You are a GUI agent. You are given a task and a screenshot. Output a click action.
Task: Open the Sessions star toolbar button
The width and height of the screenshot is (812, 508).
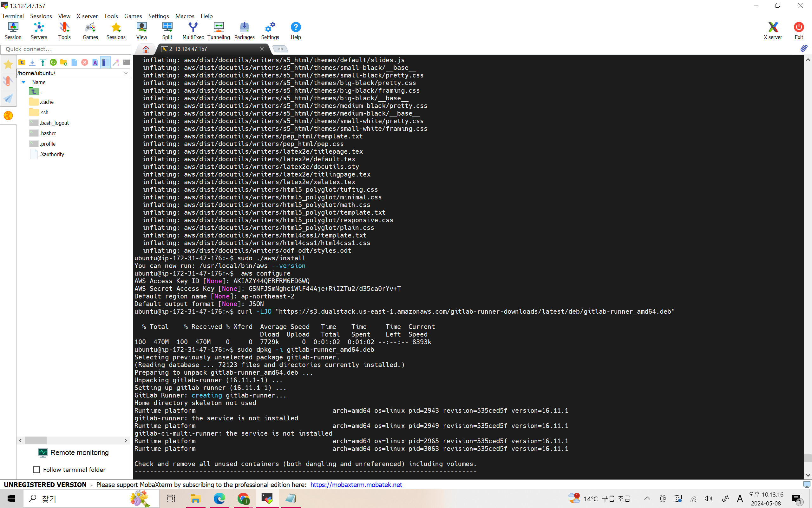116,31
